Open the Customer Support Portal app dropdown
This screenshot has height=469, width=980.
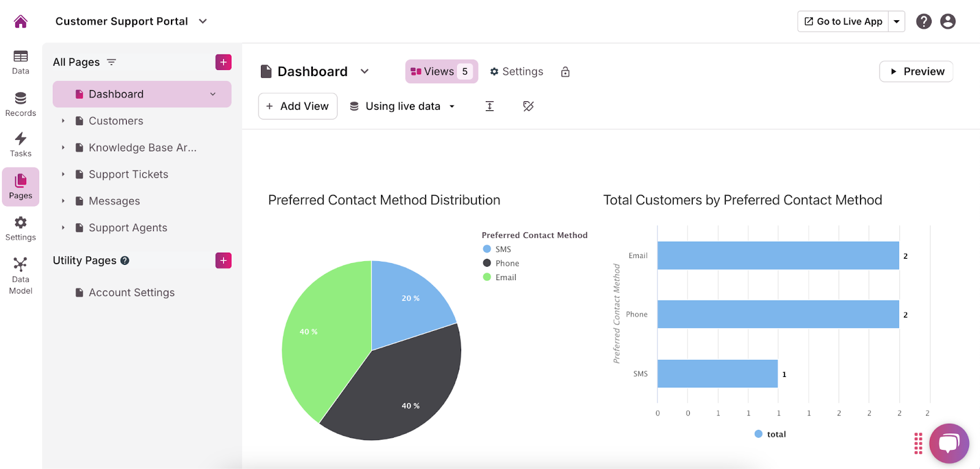[x=203, y=21]
